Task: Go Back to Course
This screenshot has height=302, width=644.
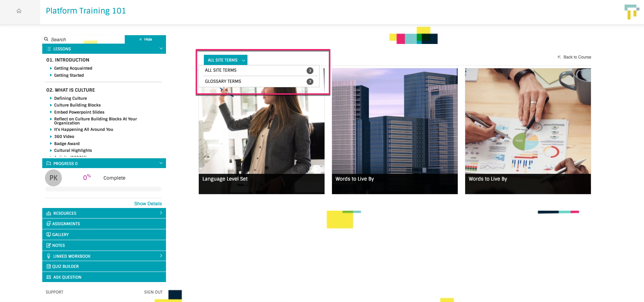Action: click(574, 57)
